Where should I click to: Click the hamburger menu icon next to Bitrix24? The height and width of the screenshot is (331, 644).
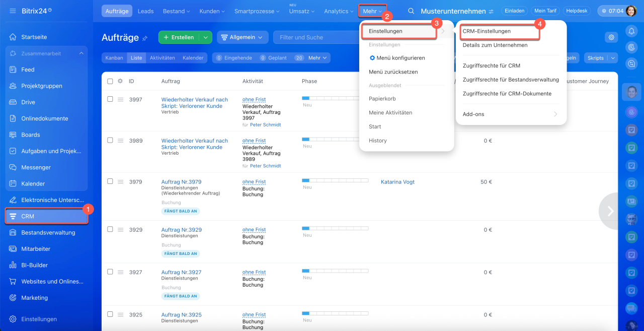pos(13,11)
